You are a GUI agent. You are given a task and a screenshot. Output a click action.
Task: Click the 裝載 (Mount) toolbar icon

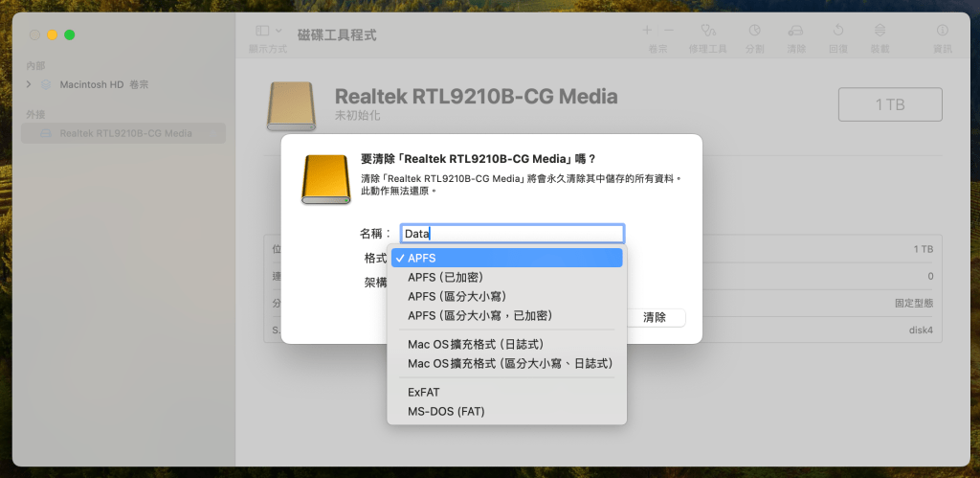[880, 32]
